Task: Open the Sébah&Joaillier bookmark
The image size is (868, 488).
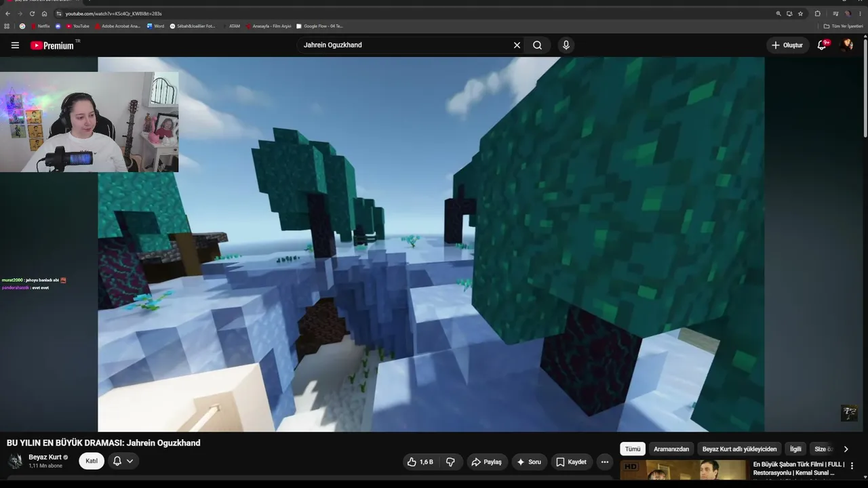Action: (193, 26)
